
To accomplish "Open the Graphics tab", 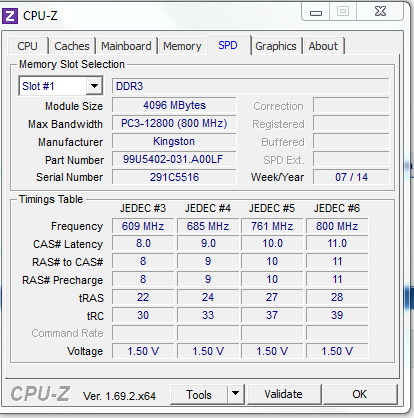I will click(276, 46).
